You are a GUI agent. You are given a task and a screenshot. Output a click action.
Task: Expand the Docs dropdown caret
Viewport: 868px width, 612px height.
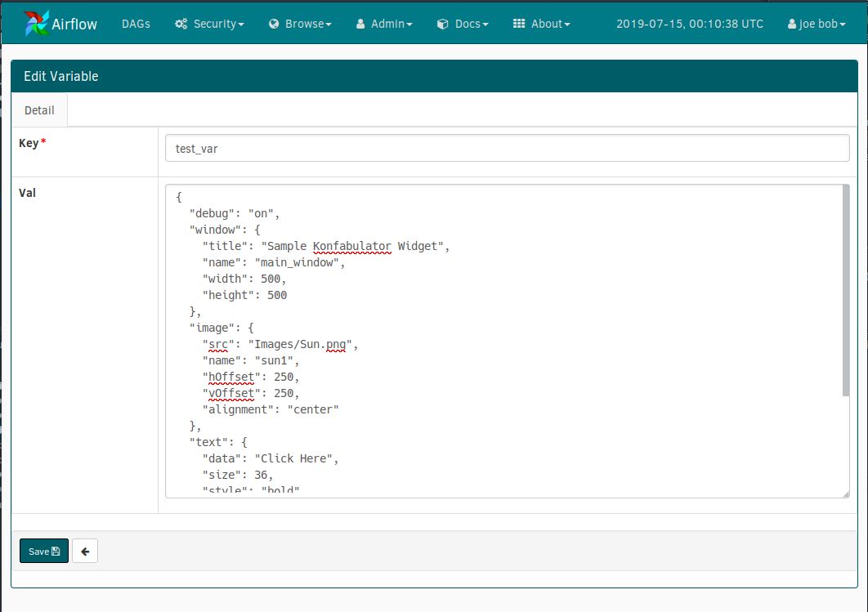485,25
